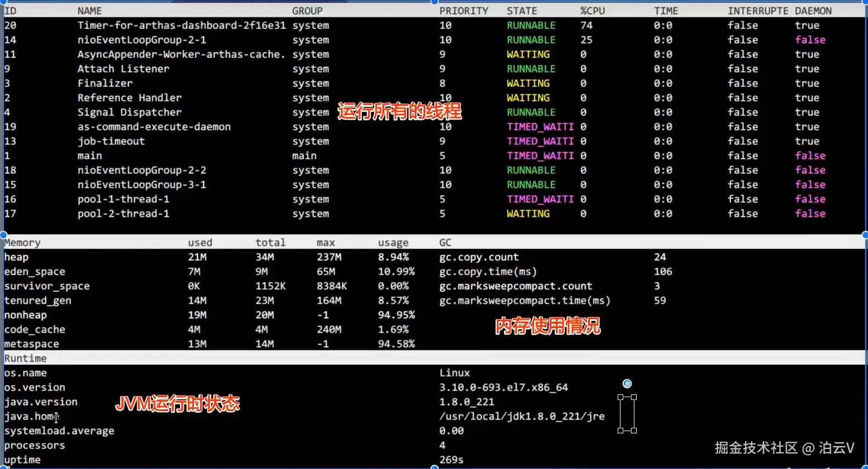Image resolution: width=868 pixels, height=469 pixels.
Task: Click the Linux value
Action: point(454,373)
